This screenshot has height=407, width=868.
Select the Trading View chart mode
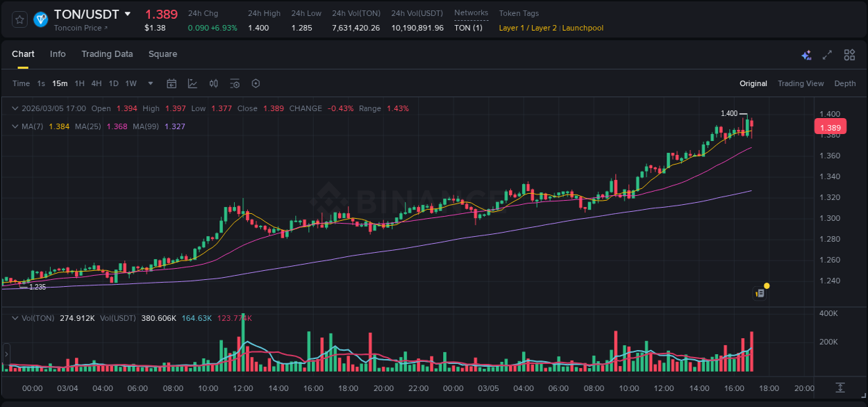[801, 83]
